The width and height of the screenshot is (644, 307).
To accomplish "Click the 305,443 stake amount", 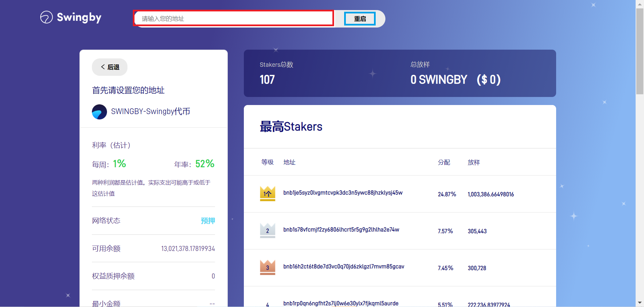I will click(x=477, y=231).
